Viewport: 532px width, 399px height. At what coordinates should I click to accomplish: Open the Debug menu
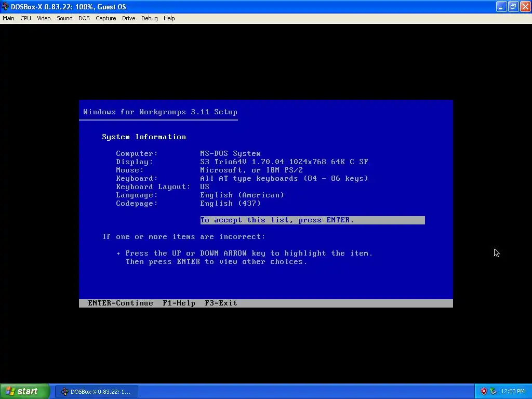[149, 18]
